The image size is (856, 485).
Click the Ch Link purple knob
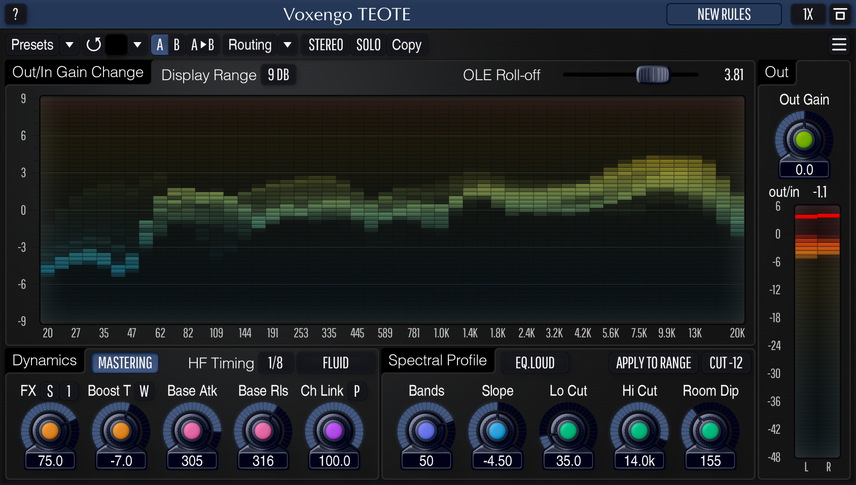click(x=335, y=431)
